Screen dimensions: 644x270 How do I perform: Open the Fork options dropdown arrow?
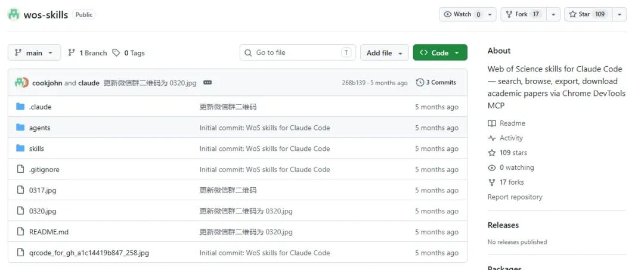click(553, 14)
